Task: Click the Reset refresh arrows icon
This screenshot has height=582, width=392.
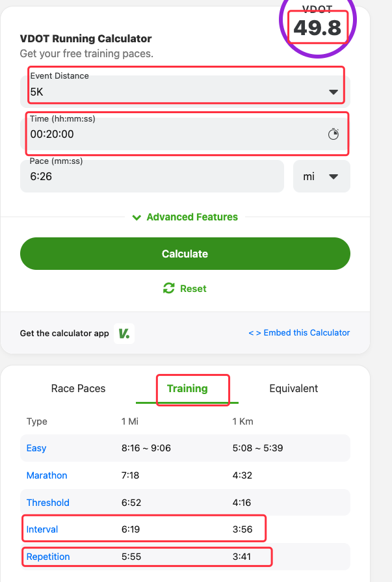Action: pos(169,288)
